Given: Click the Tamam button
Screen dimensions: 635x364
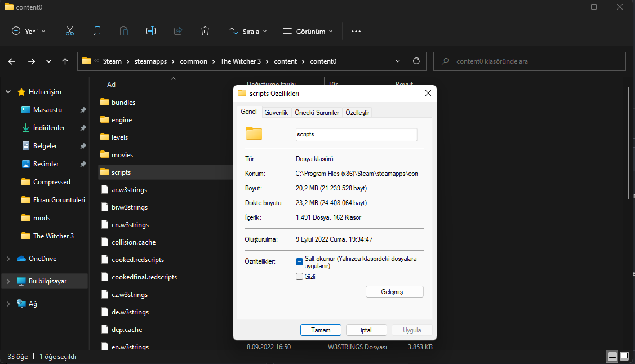Looking at the screenshot, I should click(x=321, y=330).
